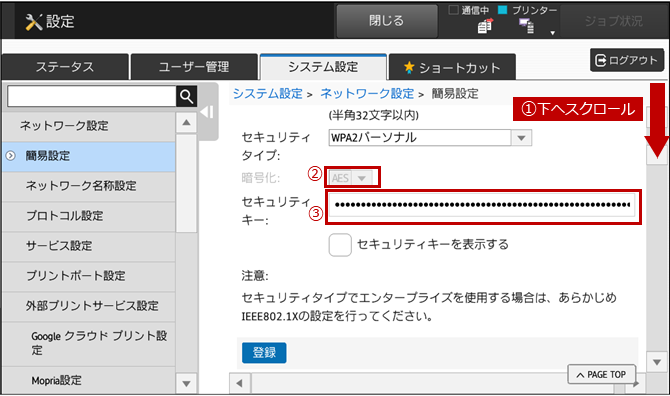Open Google クラウド プリント設定 item

88,343
